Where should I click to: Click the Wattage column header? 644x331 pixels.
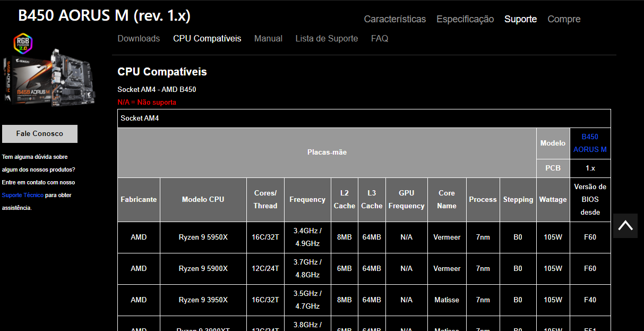click(x=553, y=200)
